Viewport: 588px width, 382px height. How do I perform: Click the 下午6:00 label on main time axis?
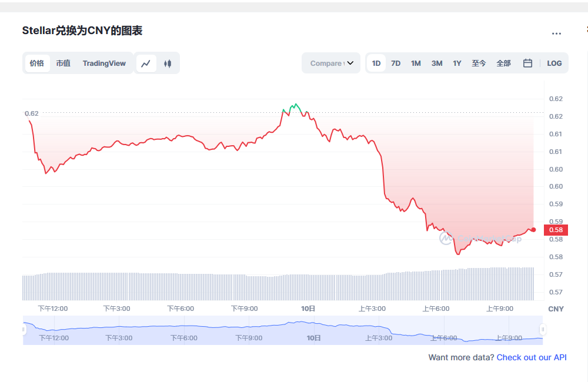coord(181,309)
